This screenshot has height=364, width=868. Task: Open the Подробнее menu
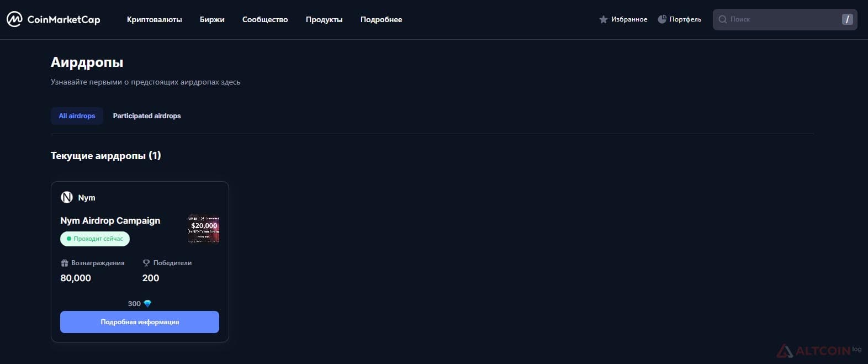381,19
